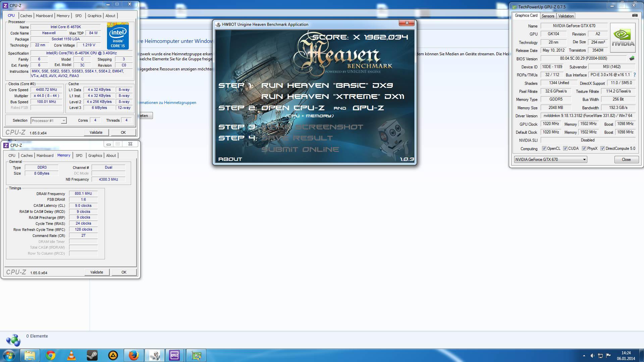
Task: Open About in Heaven benchmark app
Action: point(230,159)
